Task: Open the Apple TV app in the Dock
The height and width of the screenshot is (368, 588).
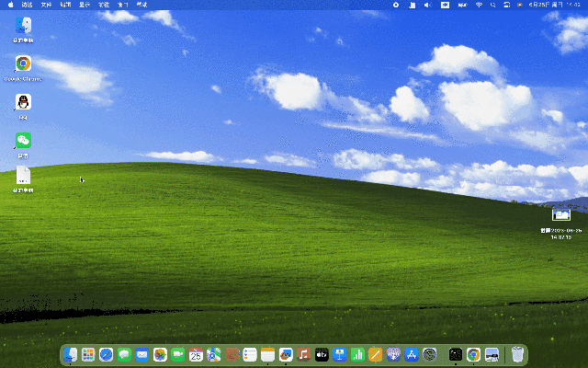Action: point(322,354)
